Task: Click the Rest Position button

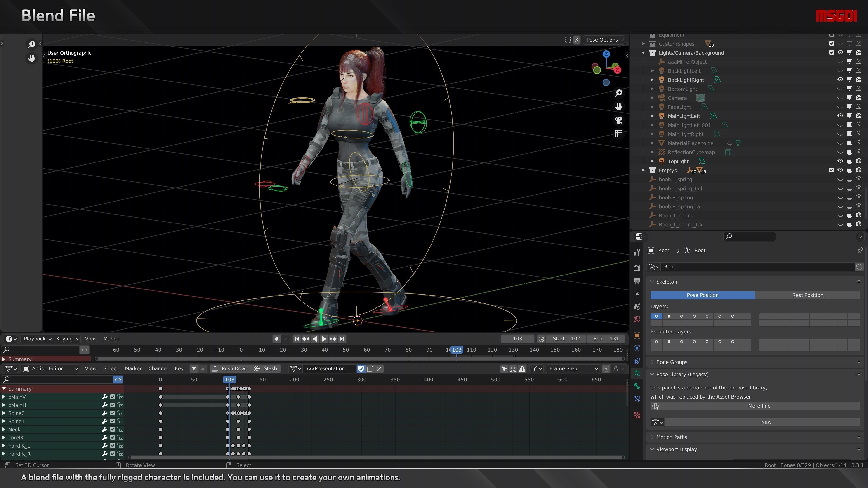Action: coord(807,295)
